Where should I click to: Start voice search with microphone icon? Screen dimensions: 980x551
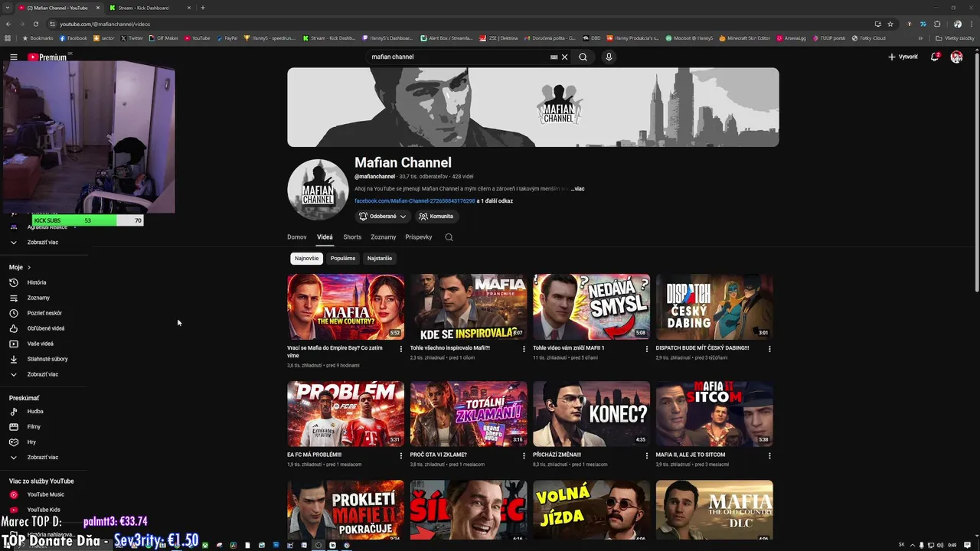[x=609, y=57]
